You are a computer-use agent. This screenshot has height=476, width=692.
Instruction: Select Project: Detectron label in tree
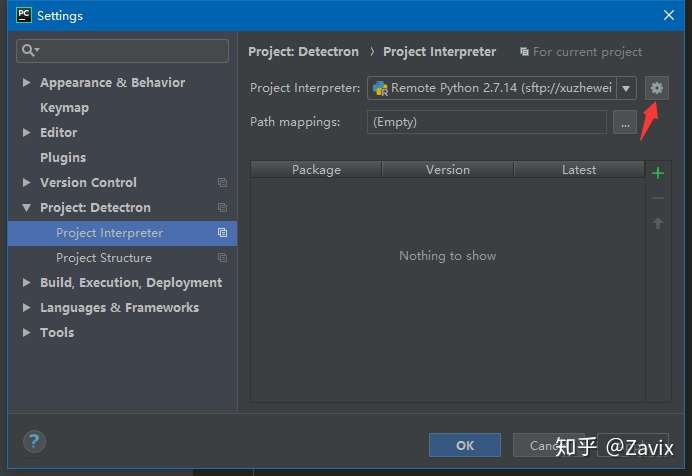[x=95, y=207]
